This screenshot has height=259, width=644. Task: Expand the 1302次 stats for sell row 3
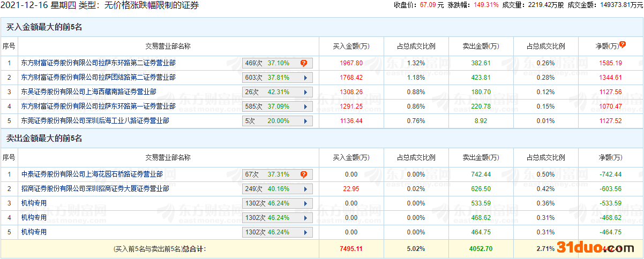coord(304,203)
